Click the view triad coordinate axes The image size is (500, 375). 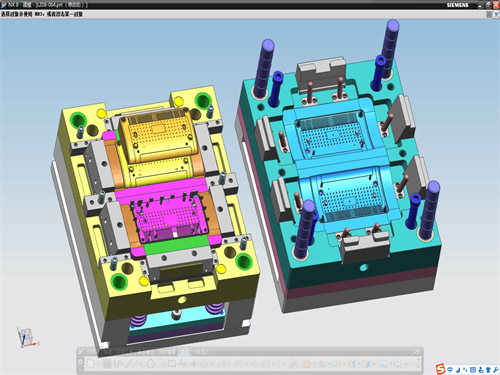point(27,337)
